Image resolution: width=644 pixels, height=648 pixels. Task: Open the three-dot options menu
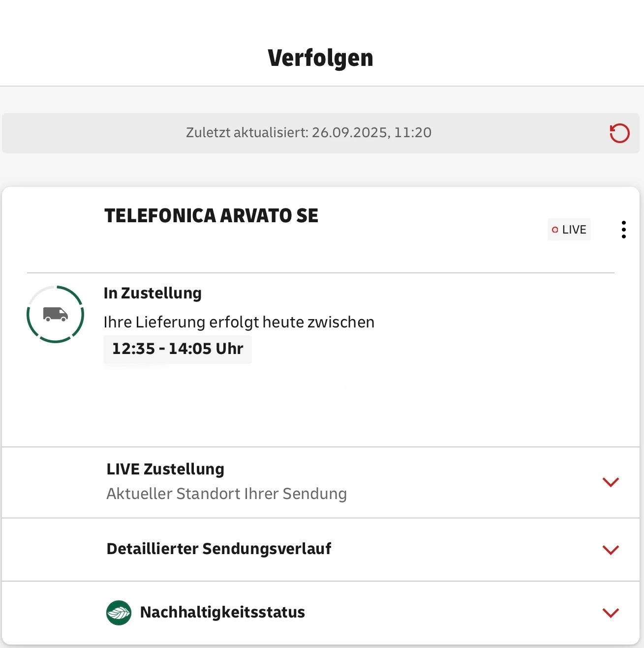[x=623, y=230]
